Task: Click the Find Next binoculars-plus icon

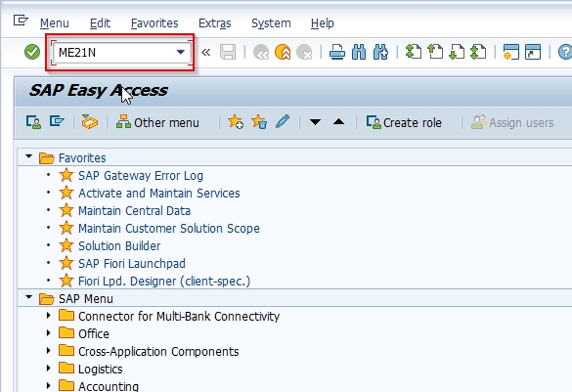Action: coord(380,52)
